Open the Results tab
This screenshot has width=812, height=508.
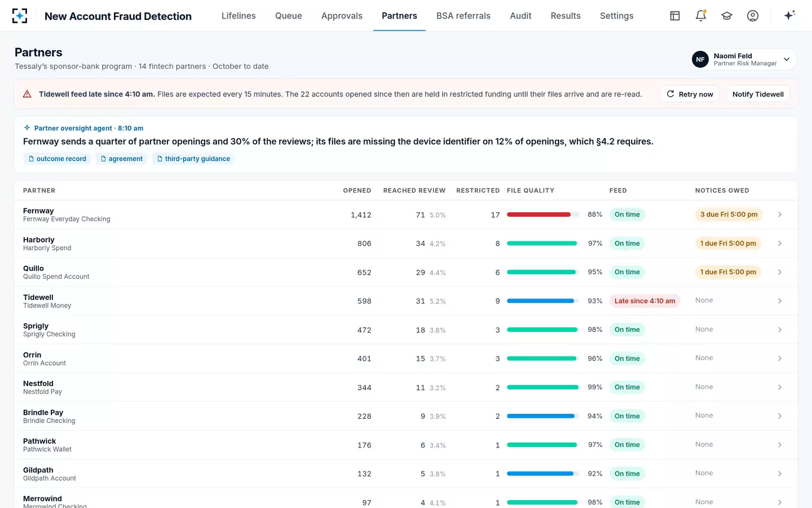tap(566, 16)
